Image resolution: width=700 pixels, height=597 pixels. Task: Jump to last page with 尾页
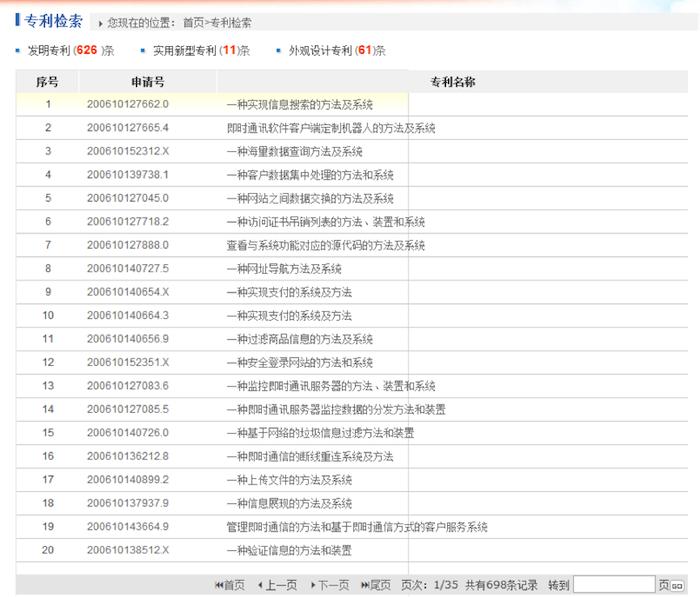376,584
